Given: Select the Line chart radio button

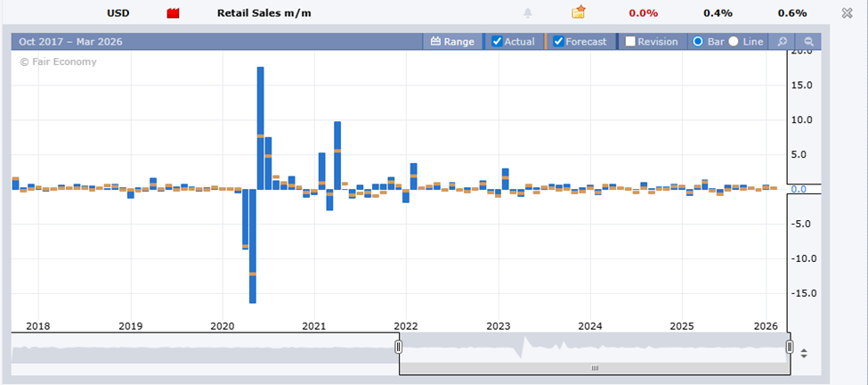Looking at the screenshot, I should (734, 42).
